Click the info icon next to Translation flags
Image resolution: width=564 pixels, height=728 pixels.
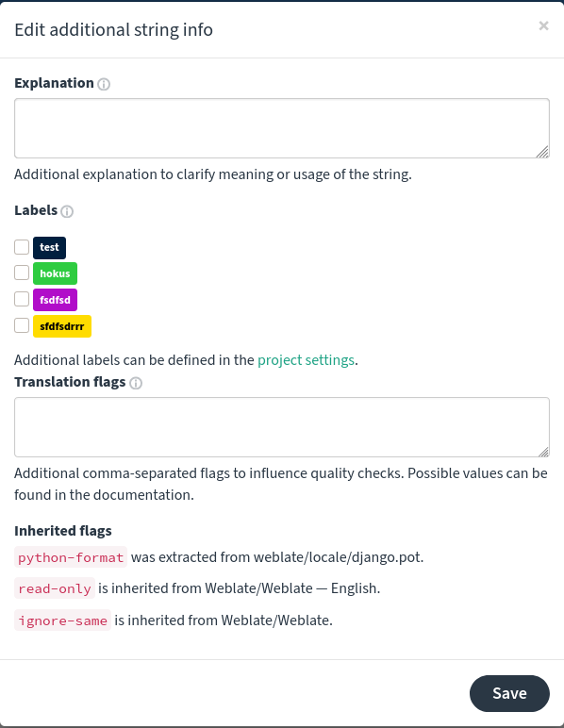[136, 383]
